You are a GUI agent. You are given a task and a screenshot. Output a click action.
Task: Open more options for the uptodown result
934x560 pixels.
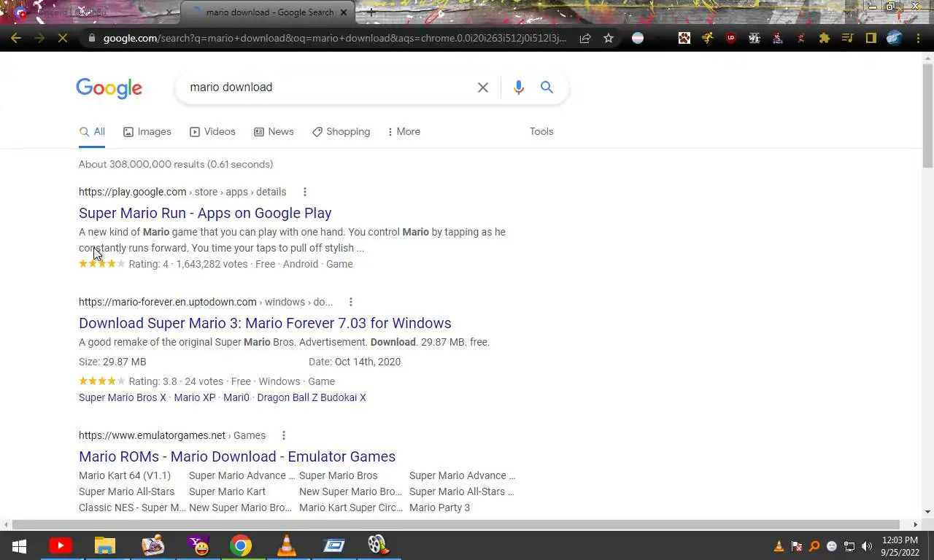[x=351, y=302]
